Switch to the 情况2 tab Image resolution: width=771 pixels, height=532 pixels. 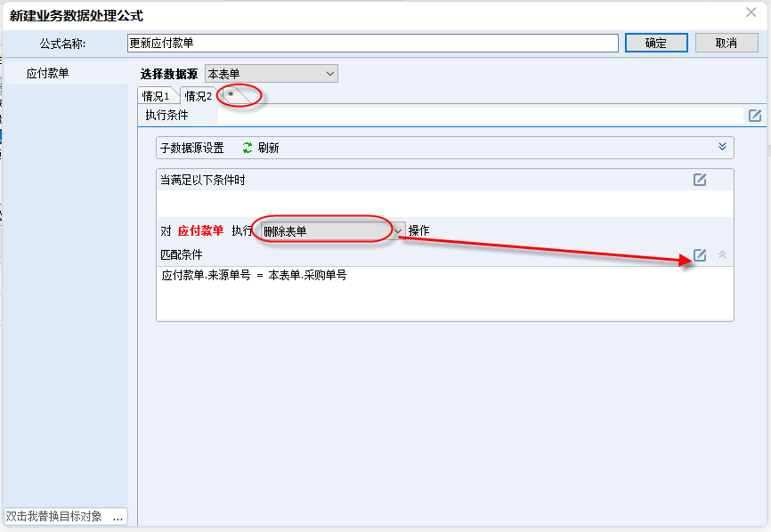(x=199, y=96)
